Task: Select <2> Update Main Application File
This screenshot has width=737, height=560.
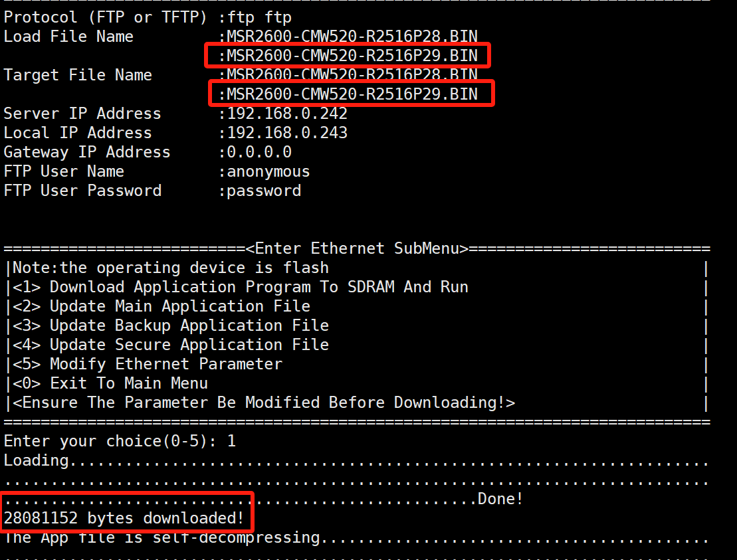Action: 161,306
